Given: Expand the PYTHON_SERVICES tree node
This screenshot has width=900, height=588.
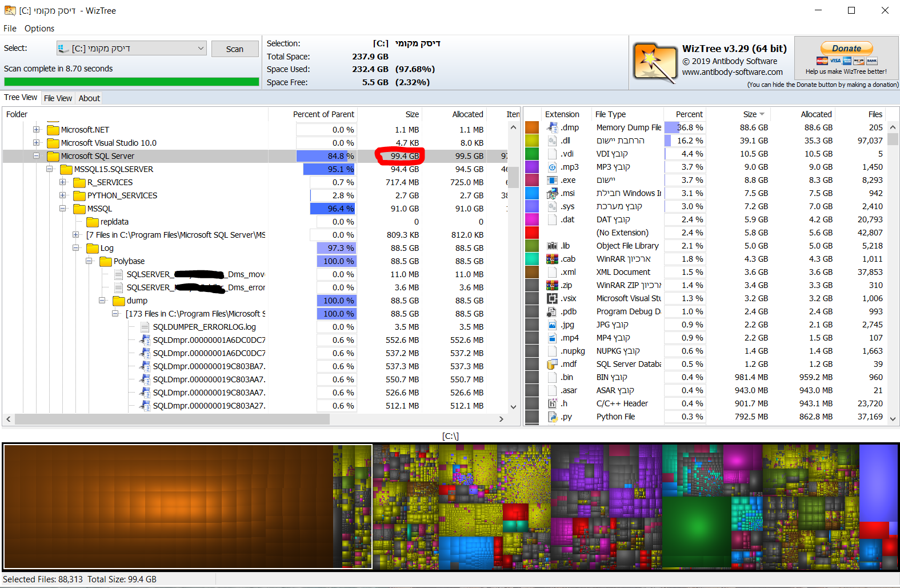Looking at the screenshot, I should (63, 195).
